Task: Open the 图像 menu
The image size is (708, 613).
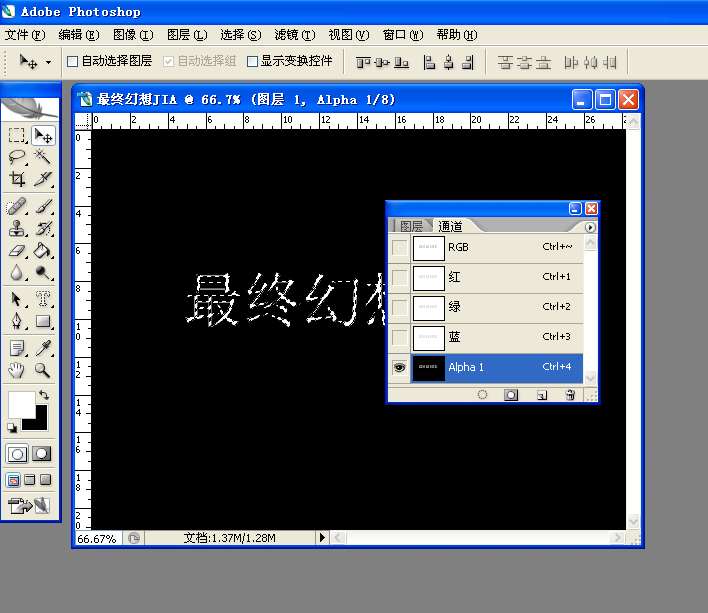Action: click(x=133, y=35)
